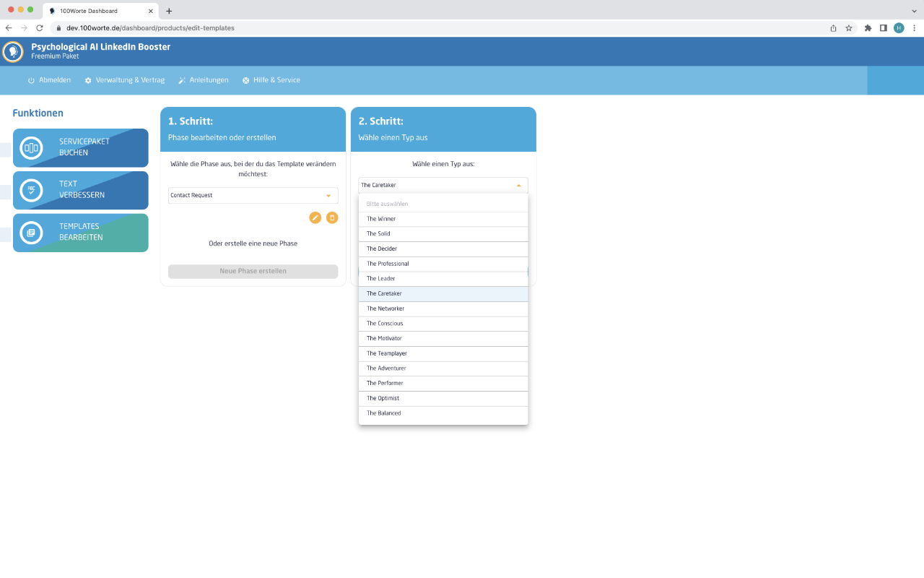Click the orange pencil edit phase icon

(x=315, y=217)
